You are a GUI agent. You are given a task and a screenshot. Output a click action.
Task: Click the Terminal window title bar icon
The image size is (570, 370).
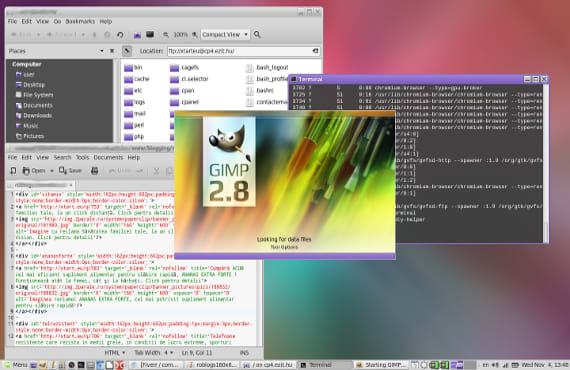click(x=294, y=79)
